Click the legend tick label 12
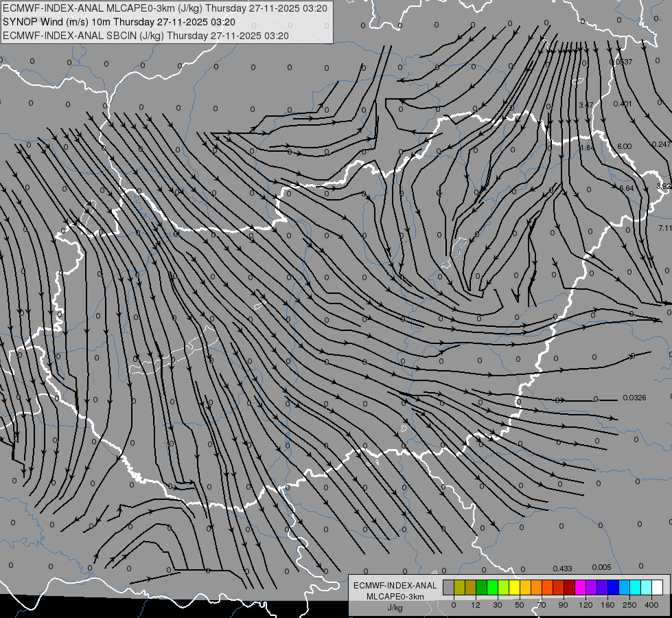Image resolution: width=672 pixels, height=618 pixels. tap(476, 605)
